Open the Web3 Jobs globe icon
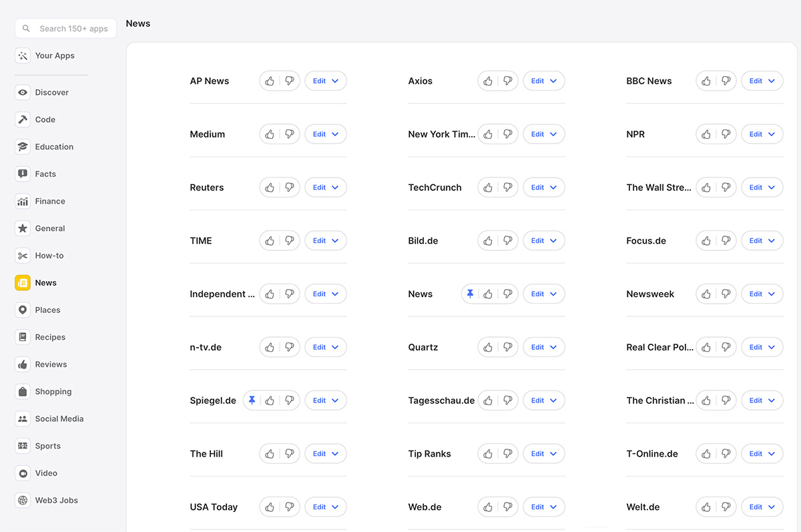801x532 pixels. (23, 501)
